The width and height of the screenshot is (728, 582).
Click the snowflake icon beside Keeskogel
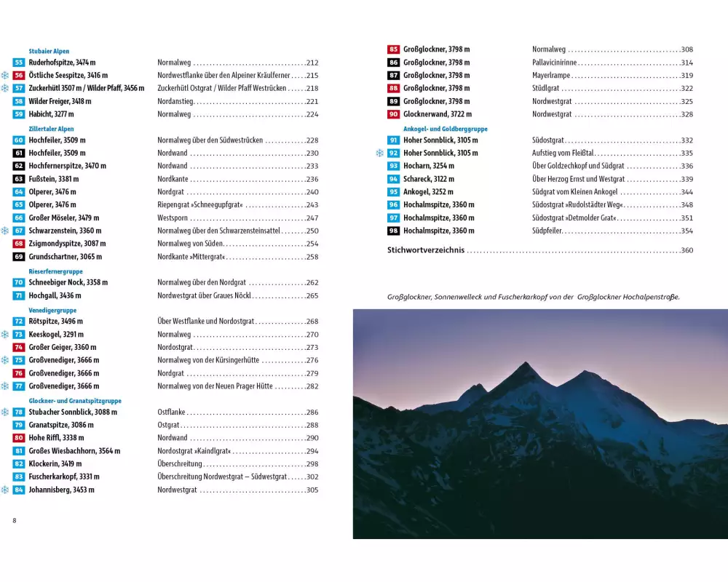(4, 335)
